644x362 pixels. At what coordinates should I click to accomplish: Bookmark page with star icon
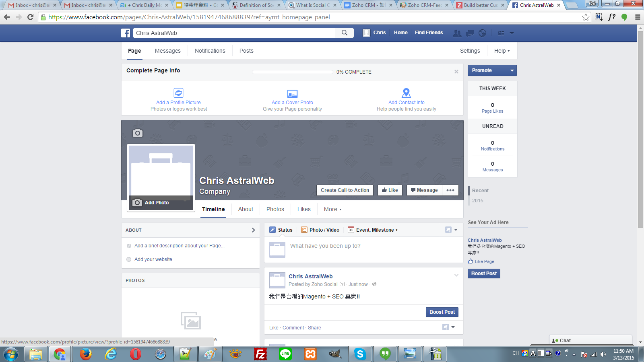coord(586,17)
